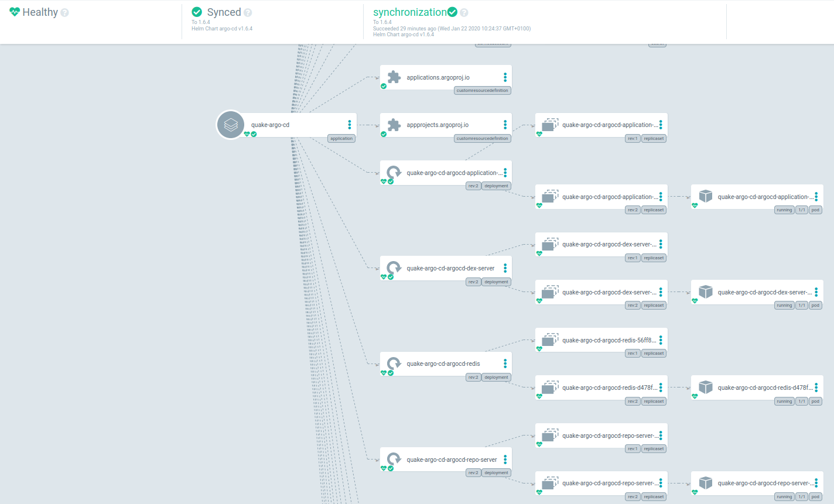
Task: Click rev:2 tag on the dex-server deployment
Action: [x=473, y=282]
